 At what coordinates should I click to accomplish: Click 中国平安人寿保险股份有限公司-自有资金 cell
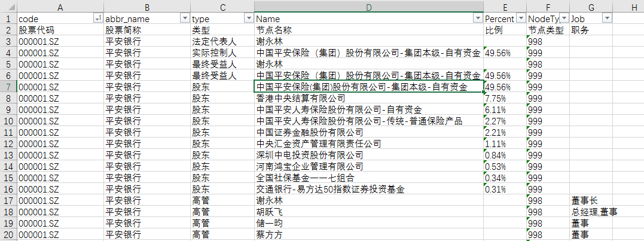click(x=369, y=109)
